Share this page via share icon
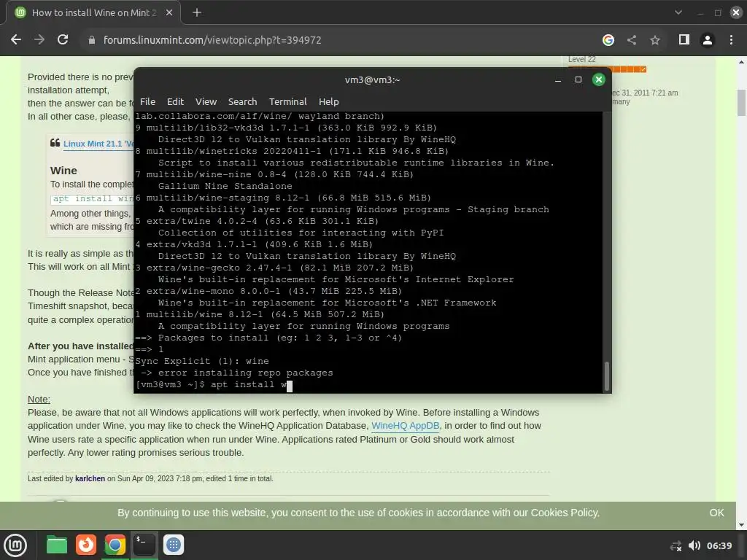This screenshot has width=747, height=560. [x=632, y=40]
